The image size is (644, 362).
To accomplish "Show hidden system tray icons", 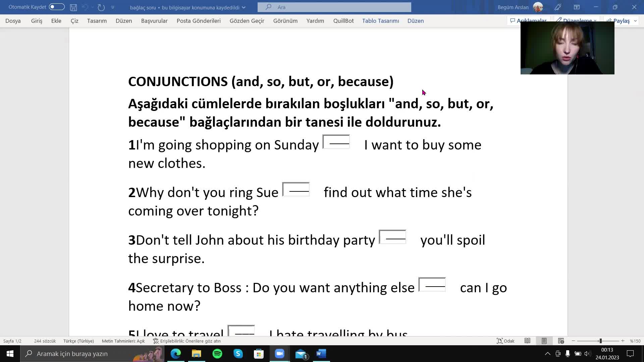I will [547, 354].
